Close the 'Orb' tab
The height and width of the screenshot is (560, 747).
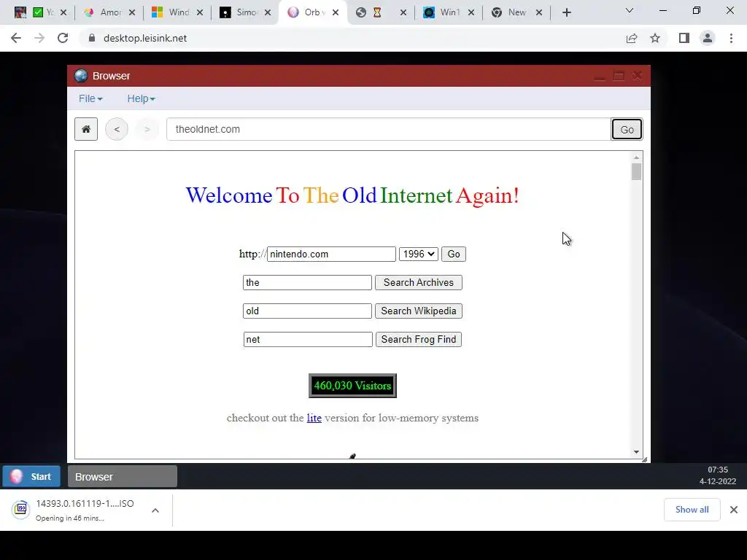click(x=336, y=12)
